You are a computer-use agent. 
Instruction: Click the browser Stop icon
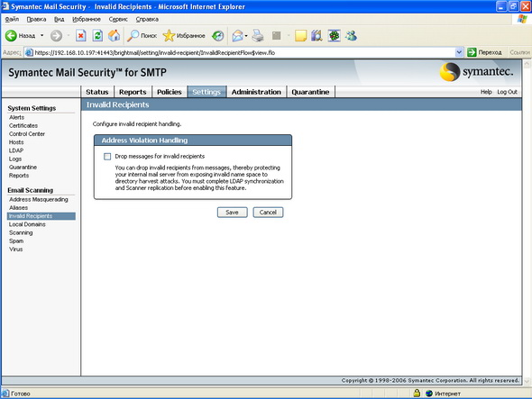point(81,36)
